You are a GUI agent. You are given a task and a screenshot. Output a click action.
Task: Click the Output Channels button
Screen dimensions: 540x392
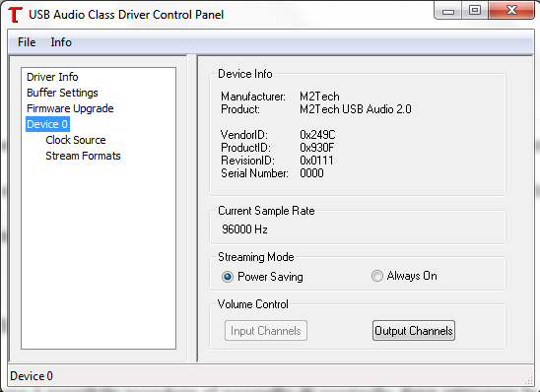414,331
